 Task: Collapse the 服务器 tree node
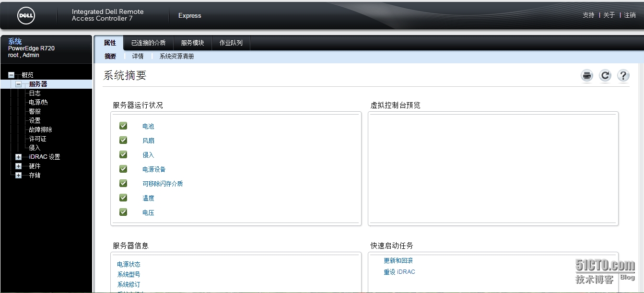(x=18, y=84)
